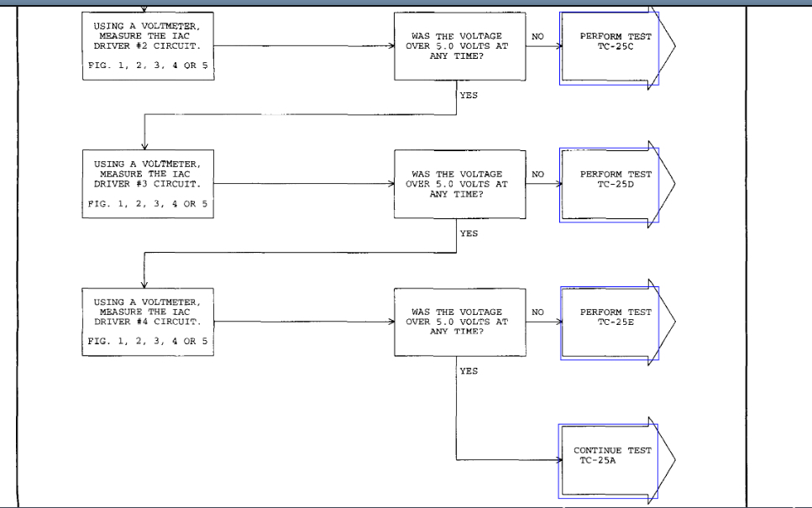Viewport: 812px width, 508px height.
Task: Click the voltage question box beside DRIVER #4
Action: [x=460, y=322]
